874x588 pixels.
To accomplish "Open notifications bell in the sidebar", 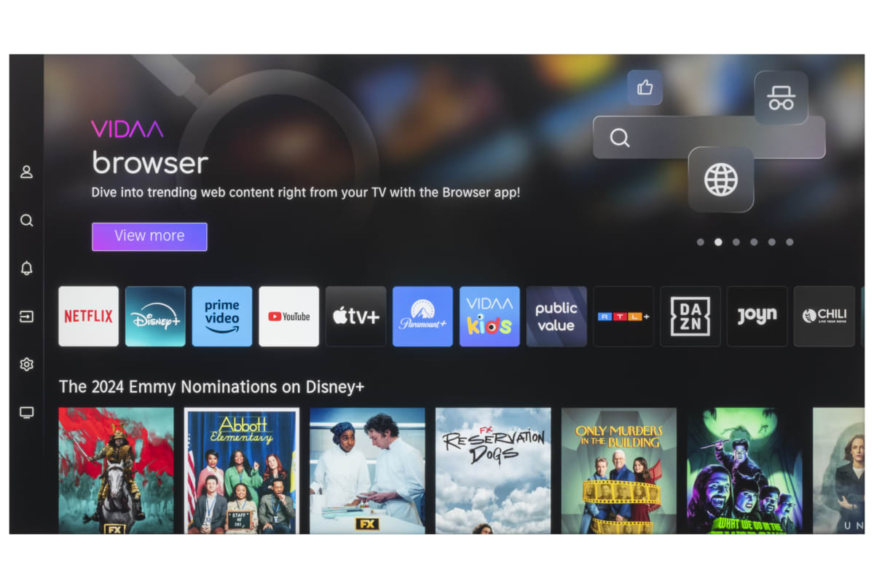I will pyautogui.click(x=27, y=269).
